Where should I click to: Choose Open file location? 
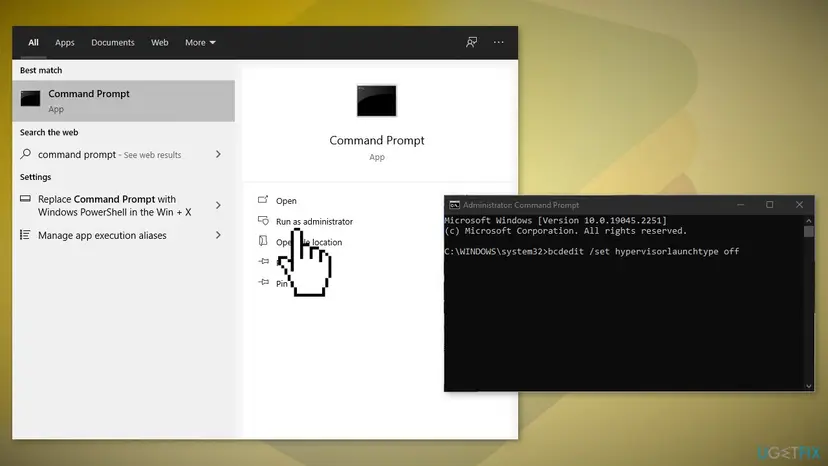tap(309, 242)
